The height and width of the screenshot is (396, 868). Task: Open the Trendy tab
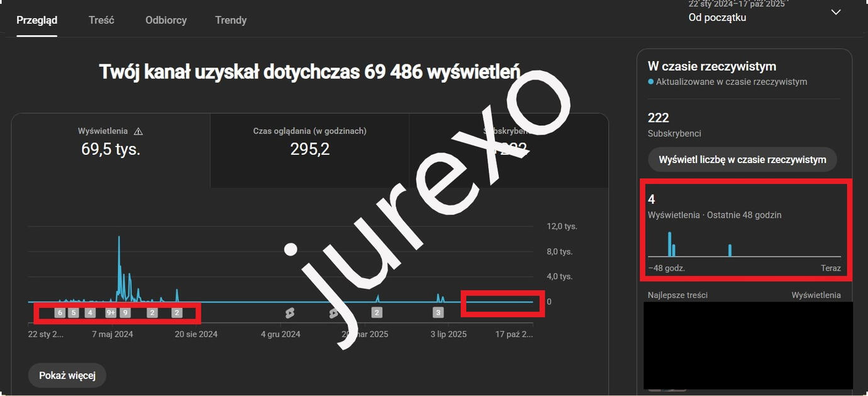point(231,20)
